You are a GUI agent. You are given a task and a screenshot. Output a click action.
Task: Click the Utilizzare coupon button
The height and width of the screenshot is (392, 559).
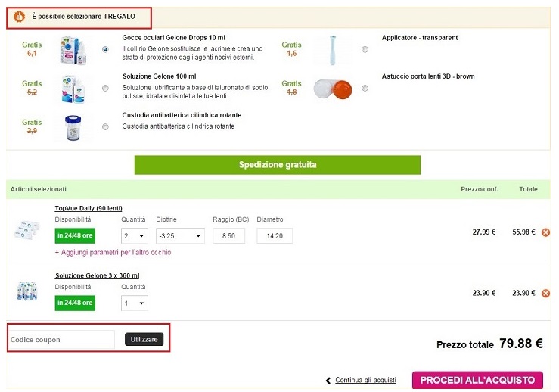click(144, 339)
